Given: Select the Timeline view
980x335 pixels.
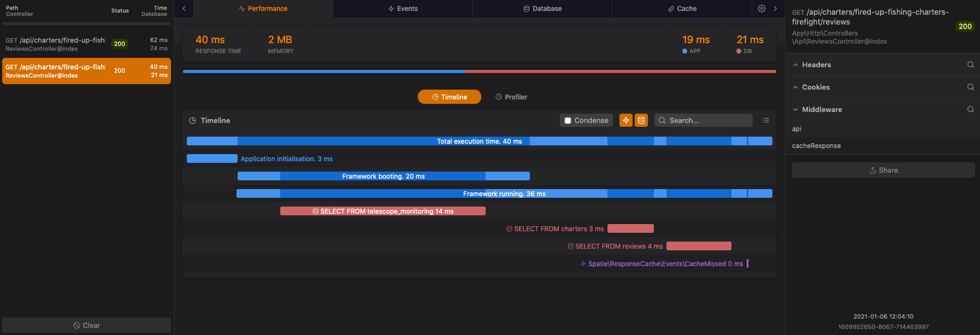Looking at the screenshot, I should (450, 97).
